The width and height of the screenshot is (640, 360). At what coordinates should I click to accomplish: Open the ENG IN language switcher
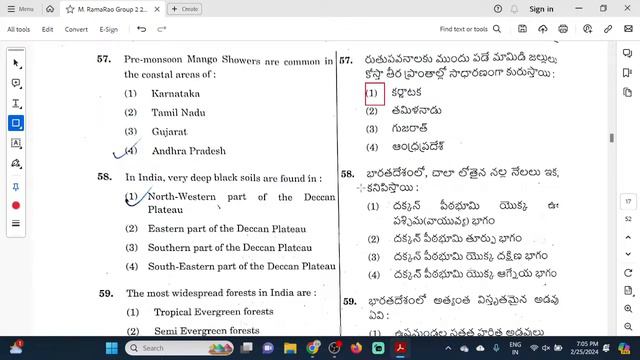tap(515, 348)
